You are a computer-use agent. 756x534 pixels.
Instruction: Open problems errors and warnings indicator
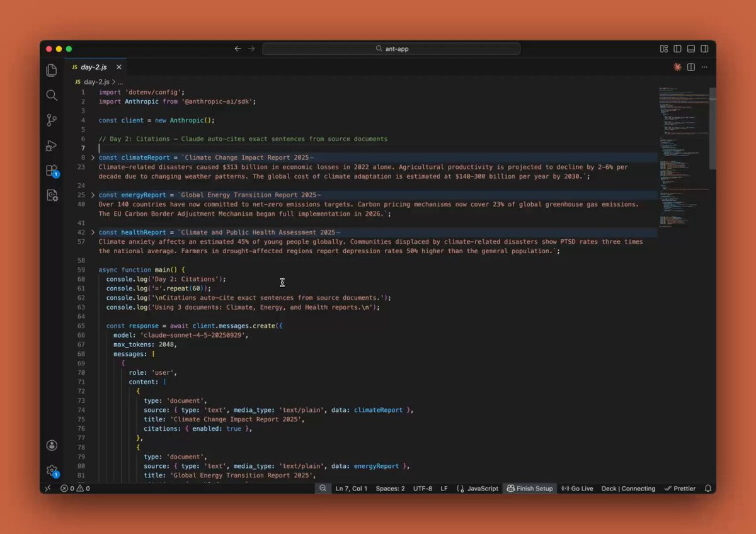(x=75, y=488)
